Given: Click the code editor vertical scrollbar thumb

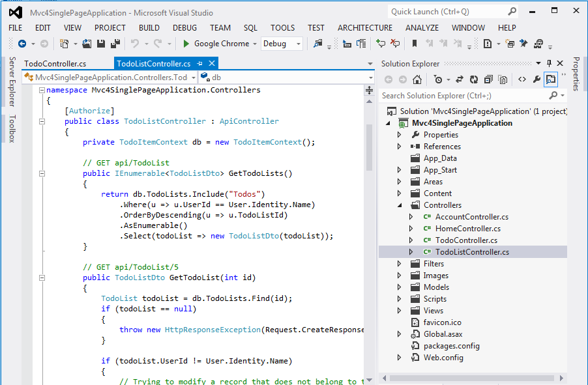Looking at the screenshot, I should pyautogui.click(x=370, y=148).
